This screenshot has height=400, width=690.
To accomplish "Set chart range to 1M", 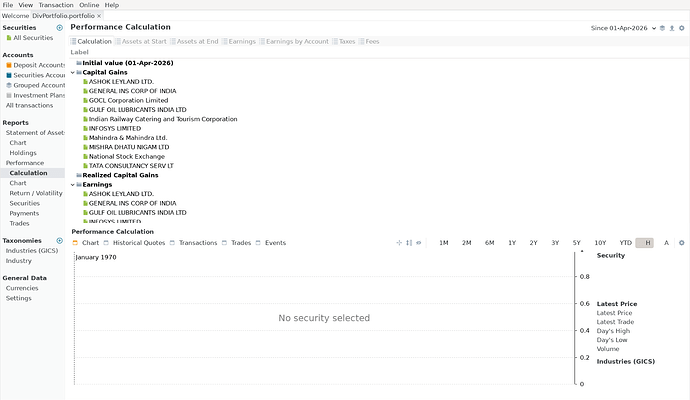I will pos(444,243).
